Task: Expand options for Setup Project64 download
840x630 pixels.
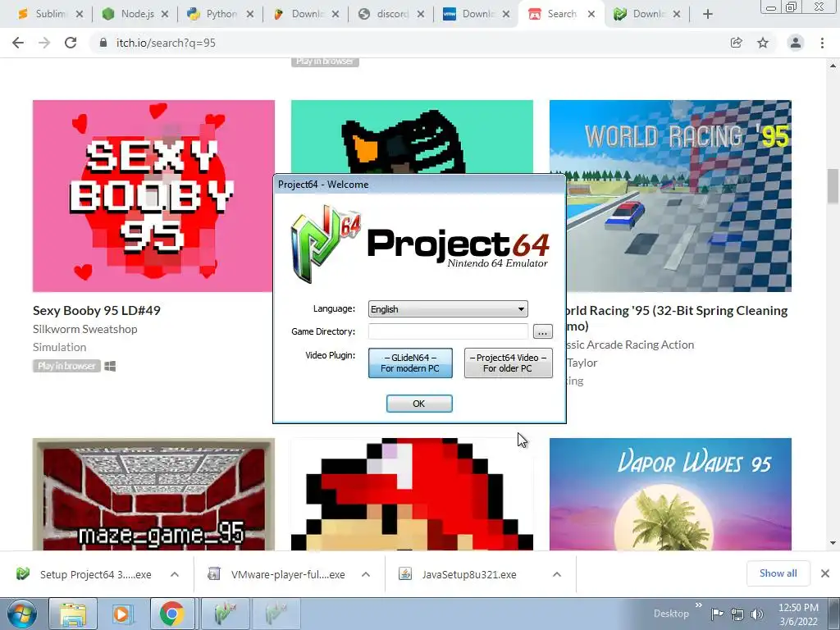Action: point(175,574)
